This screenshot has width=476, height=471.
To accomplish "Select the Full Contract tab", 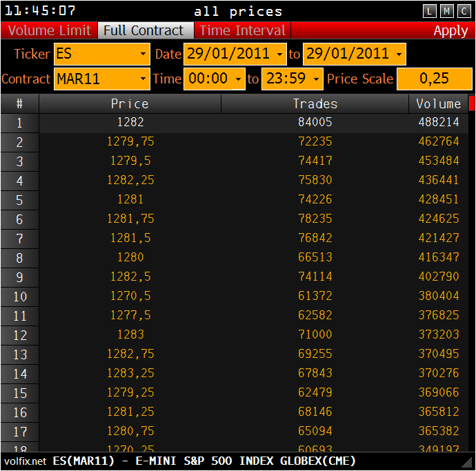I will click(x=143, y=30).
